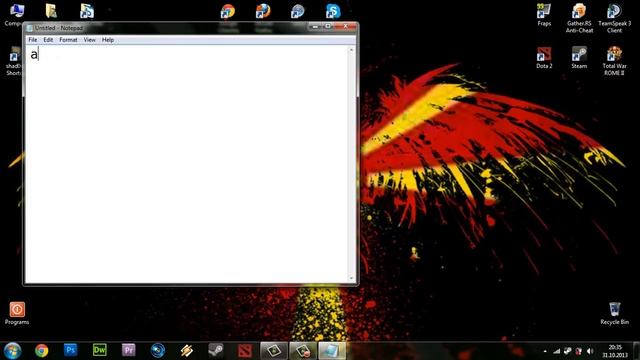The height and width of the screenshot is (360, 640).
Task: Click Notepad's vertical scrollbar down arrow
Action: tap(351, 278)
